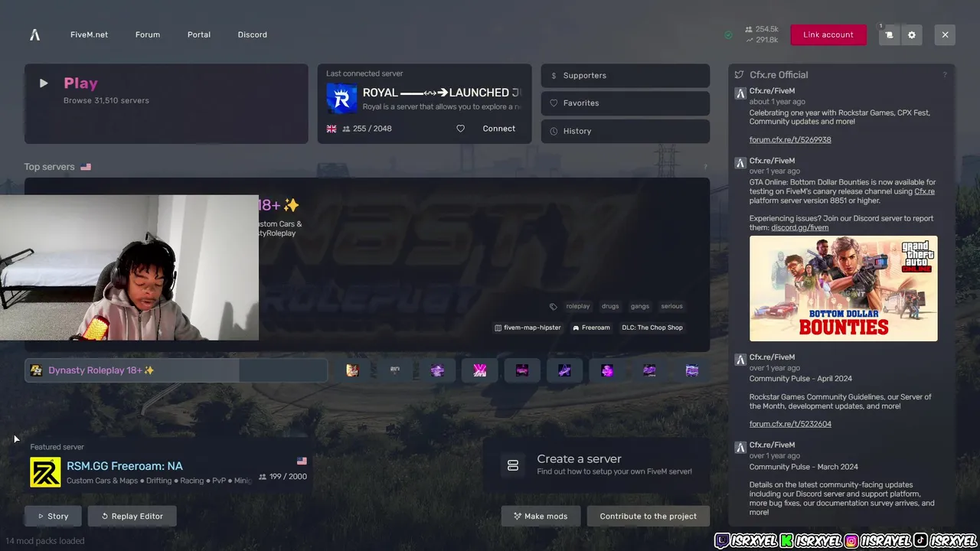
Task: Open the forum.cfx.re/t/5269938 link
Action: coord(790,140)
